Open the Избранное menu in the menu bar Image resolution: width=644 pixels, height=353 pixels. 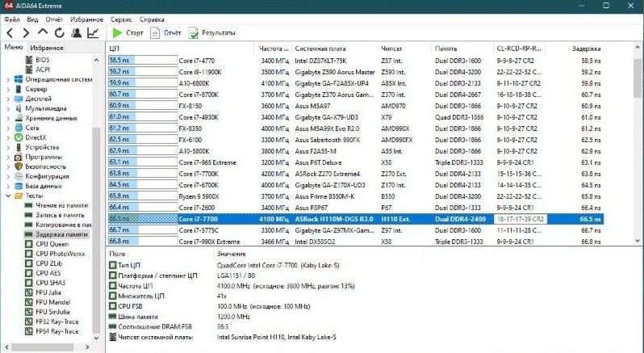[86, 19]
